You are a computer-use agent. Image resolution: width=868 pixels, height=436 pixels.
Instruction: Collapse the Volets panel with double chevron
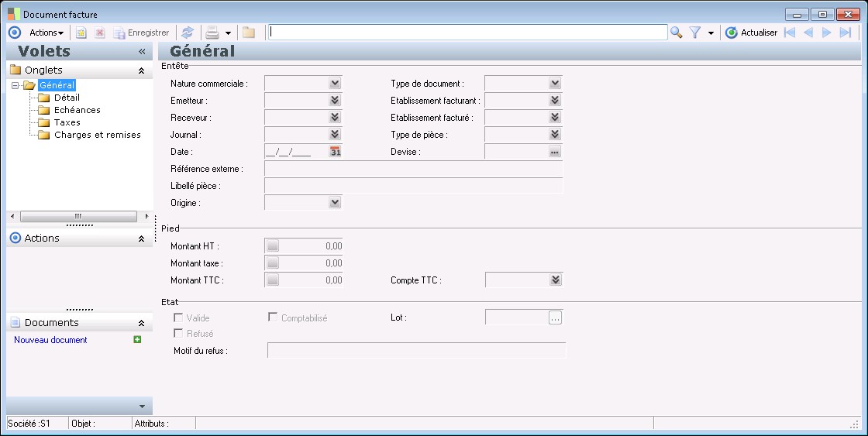(142, 51)
